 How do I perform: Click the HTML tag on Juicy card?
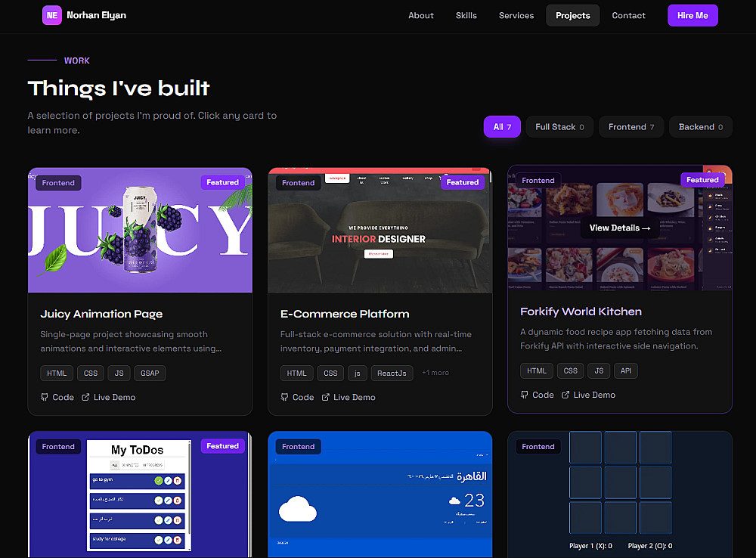tap(57, 374)
